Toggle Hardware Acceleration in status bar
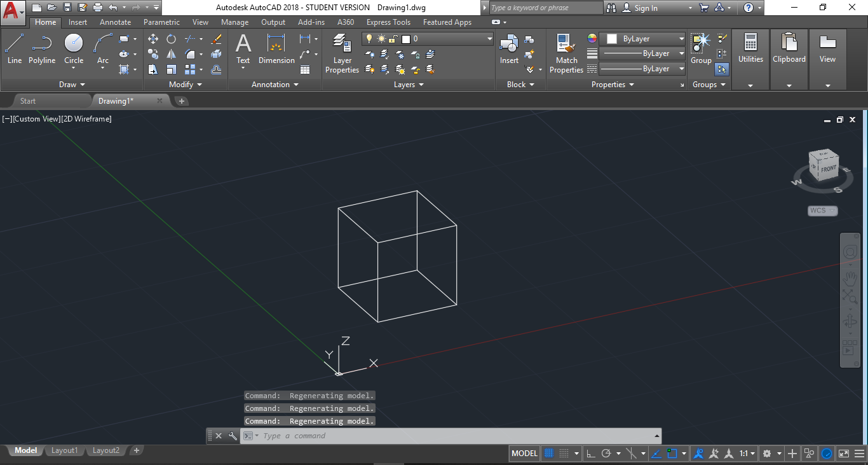Viewport: 868px width, 465px height. pyautogui.click(x=827, y=454)
